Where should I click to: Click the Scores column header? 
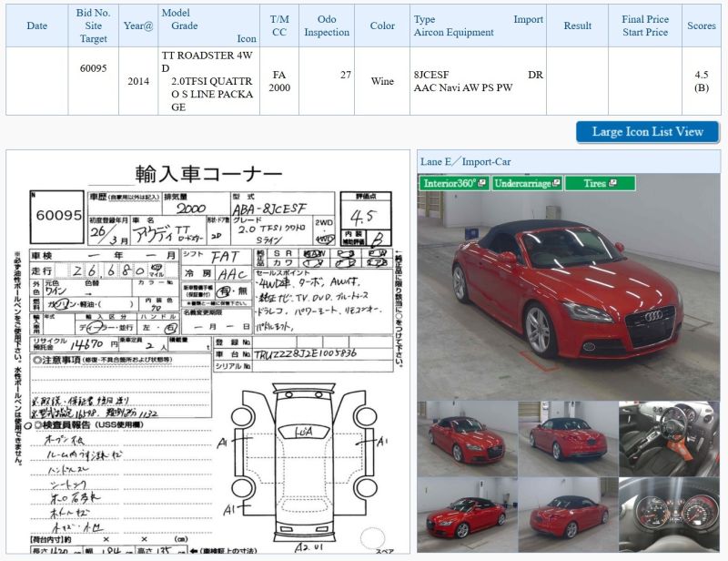[x=702, y=26]
